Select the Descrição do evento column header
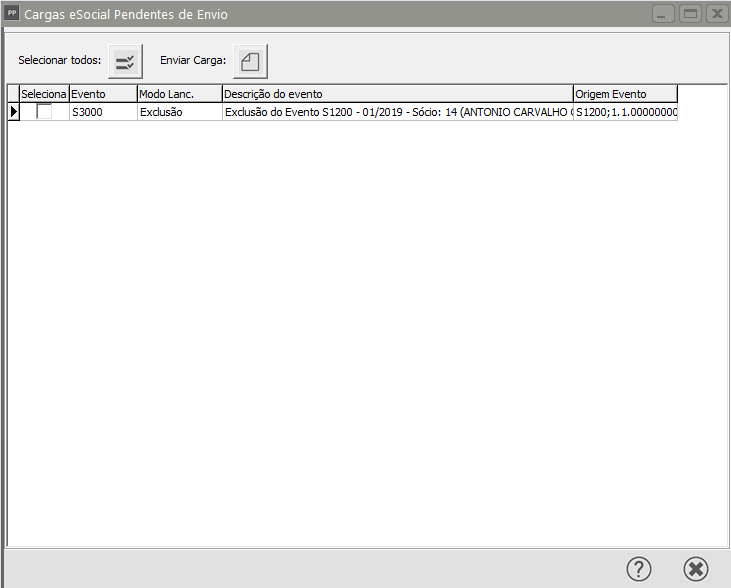The width and height of the screenshot is (731, 588). click(x=397, y=94)
